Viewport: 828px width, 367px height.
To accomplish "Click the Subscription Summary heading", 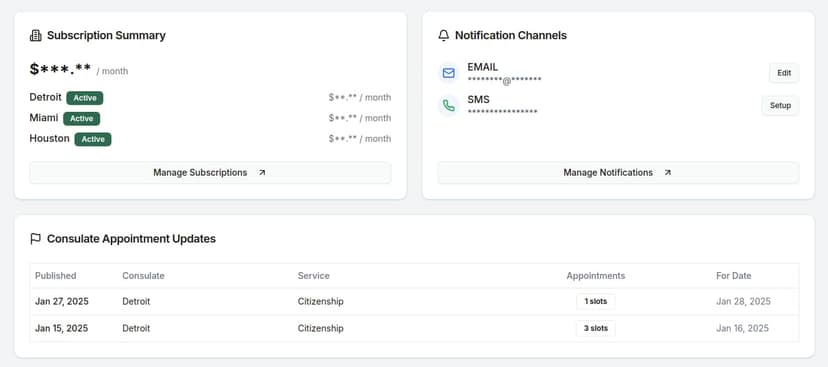I will 106,35.
